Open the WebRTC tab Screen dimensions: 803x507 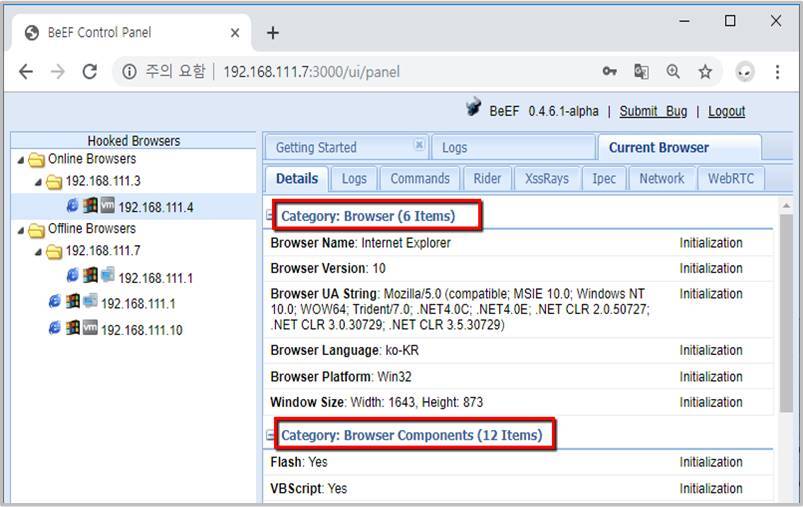point(731,179)
